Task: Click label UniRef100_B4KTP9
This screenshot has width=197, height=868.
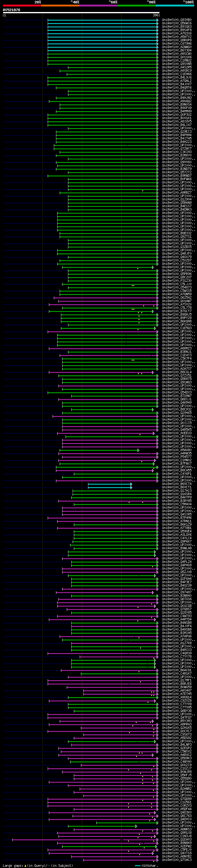Action: [x=176, y=497]
